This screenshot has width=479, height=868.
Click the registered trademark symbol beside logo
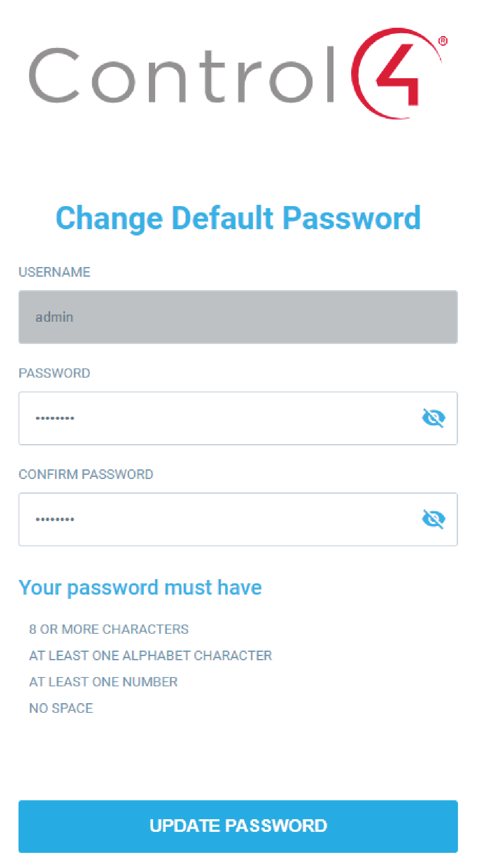pos(442,41)
